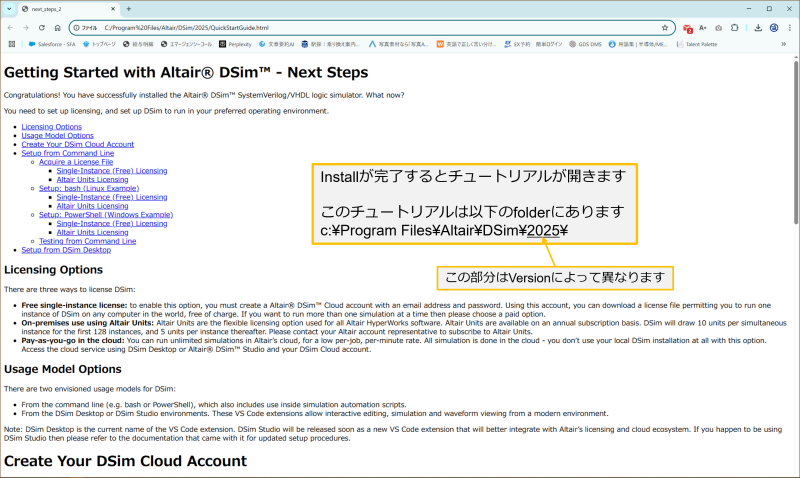Click the page vertical scrollbar thumb

coord(795,142)
